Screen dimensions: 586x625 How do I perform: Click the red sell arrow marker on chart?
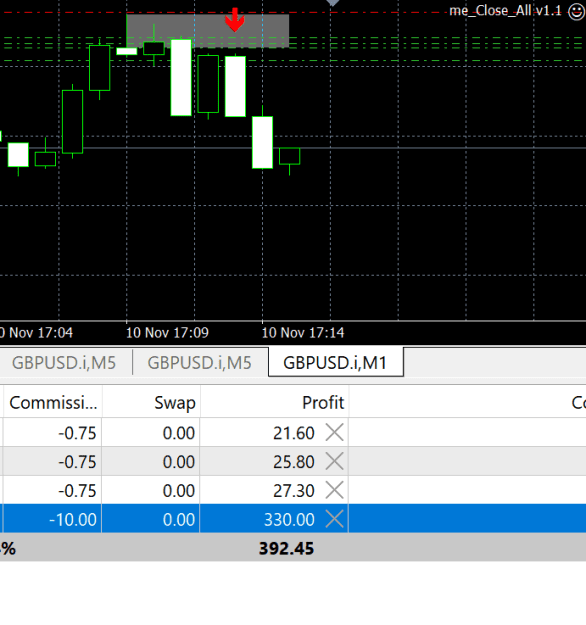click(234, 20)
